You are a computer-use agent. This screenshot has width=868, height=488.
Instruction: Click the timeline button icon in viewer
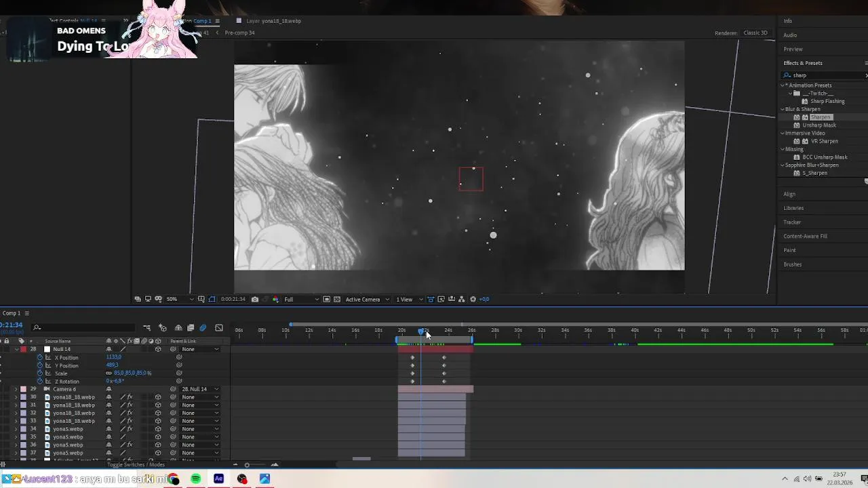click(x=451, y=299)
